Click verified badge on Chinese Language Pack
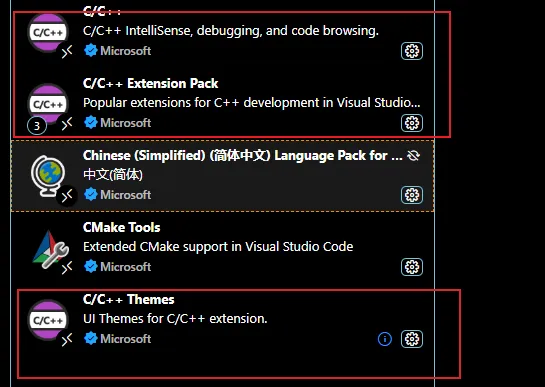Image resolution: width=545 pixels, height=387 pixels. [91, 195]
